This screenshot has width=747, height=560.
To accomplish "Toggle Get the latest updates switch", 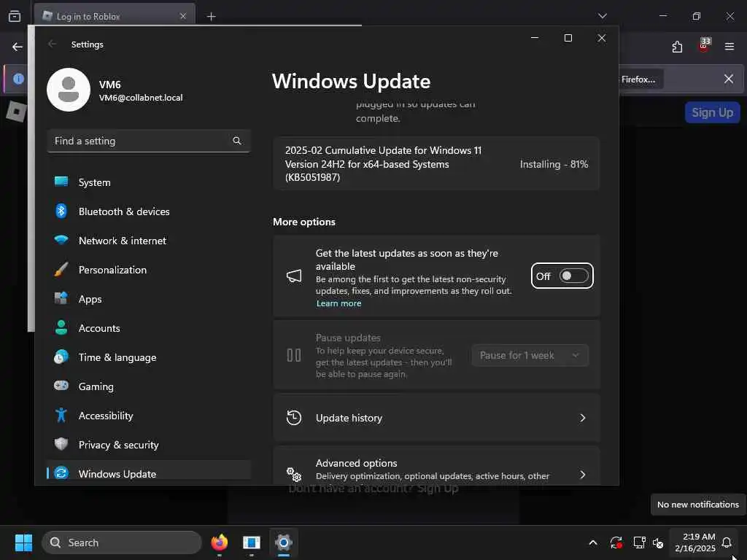I will click(x=573, y=276).
